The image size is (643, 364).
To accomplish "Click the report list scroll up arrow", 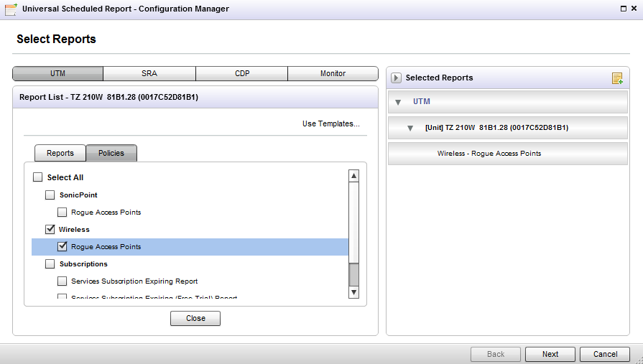I will point(353,176).
